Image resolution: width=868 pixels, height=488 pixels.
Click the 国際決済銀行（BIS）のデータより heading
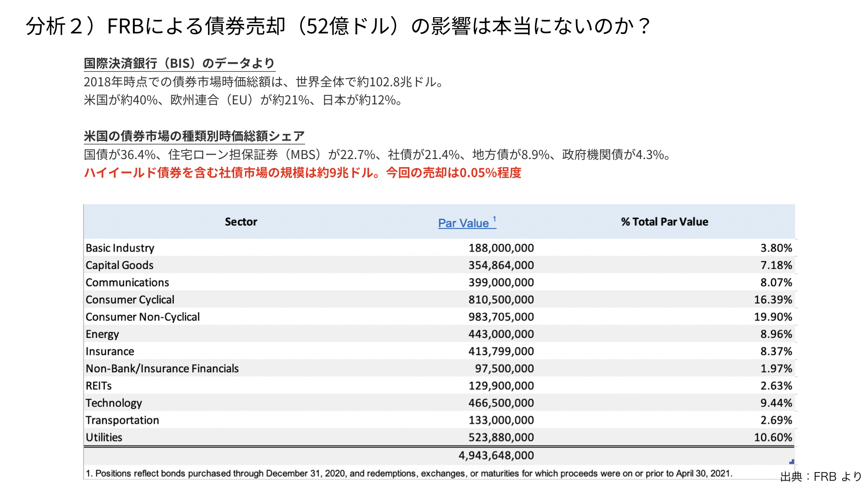pos(179,63)
